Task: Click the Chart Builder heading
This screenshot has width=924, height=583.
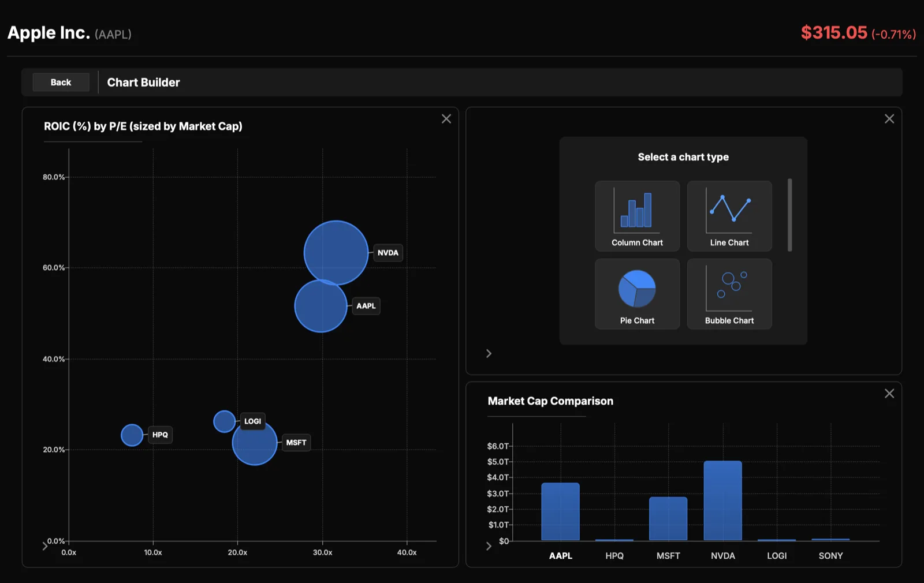Action: 143,83
